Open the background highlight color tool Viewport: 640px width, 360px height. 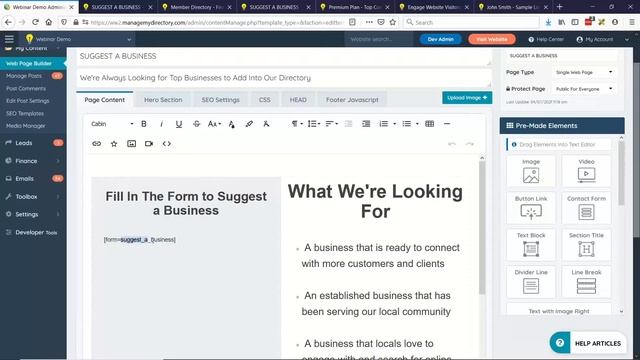pyautogui.click(x=249, y=124)
